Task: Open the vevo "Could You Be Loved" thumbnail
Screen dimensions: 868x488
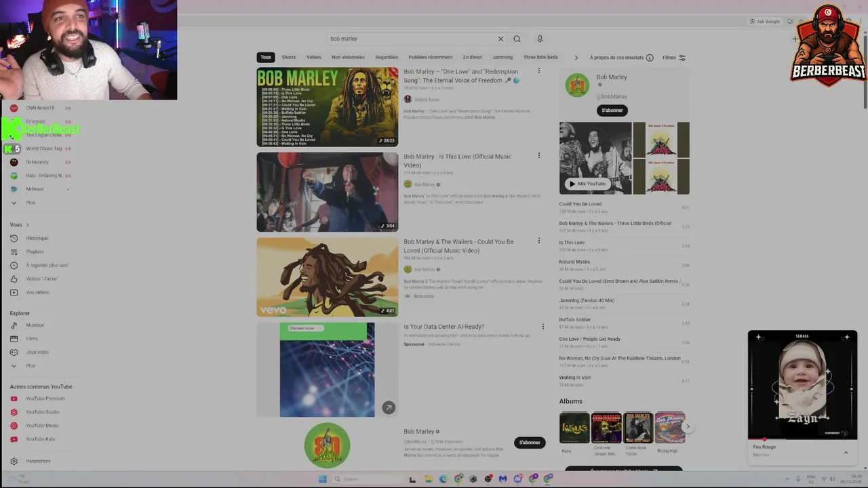Action: (328, 277)
